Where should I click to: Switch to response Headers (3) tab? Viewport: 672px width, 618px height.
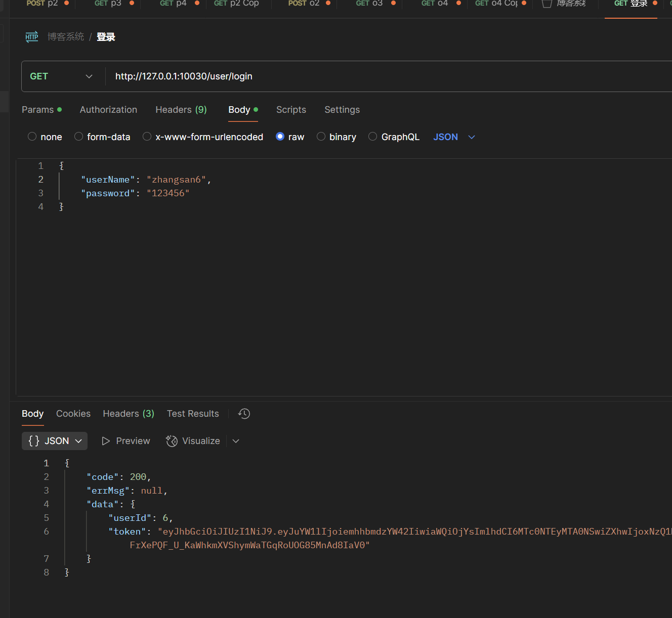129,414
